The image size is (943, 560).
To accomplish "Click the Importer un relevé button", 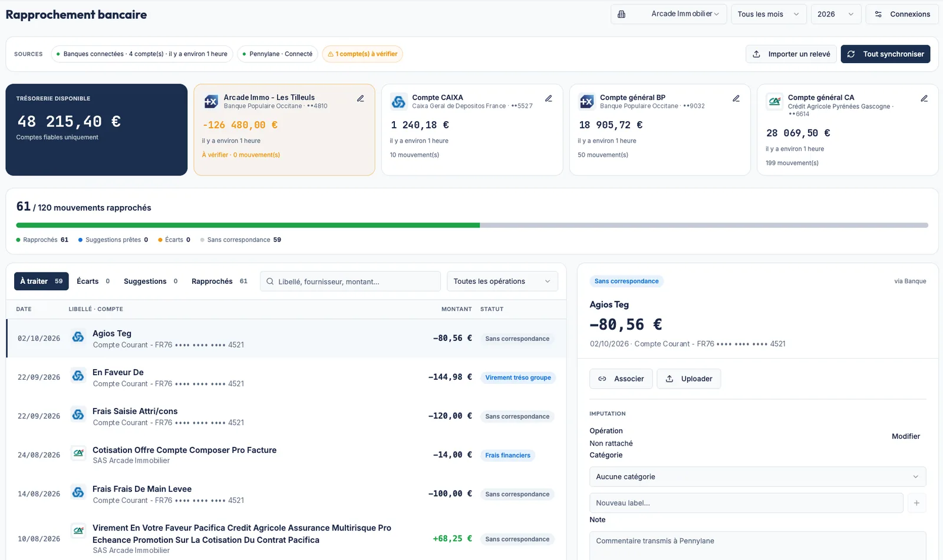I will (x=791, y=54).
